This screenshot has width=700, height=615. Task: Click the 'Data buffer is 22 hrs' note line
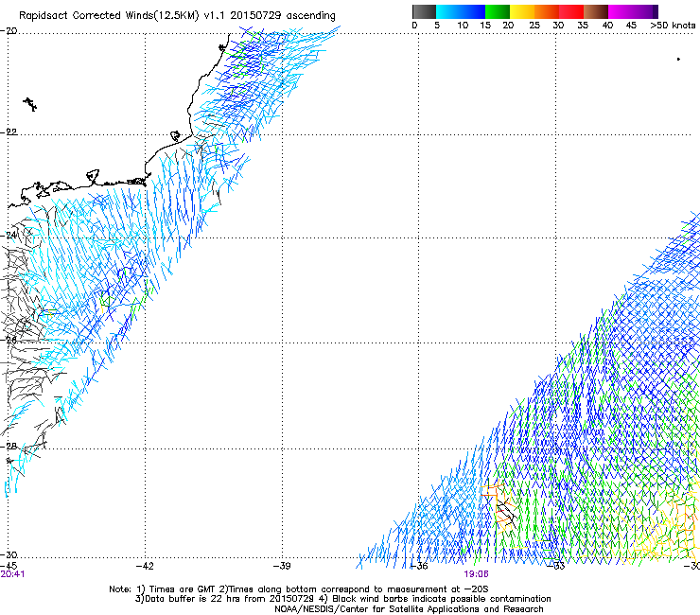(x=342, y=599)
